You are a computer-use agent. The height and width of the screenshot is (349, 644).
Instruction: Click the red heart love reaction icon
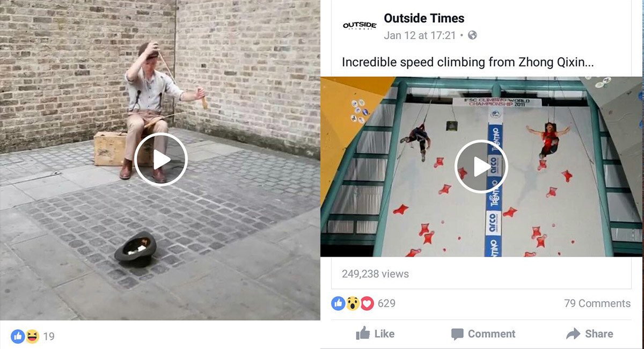(367, 303)
